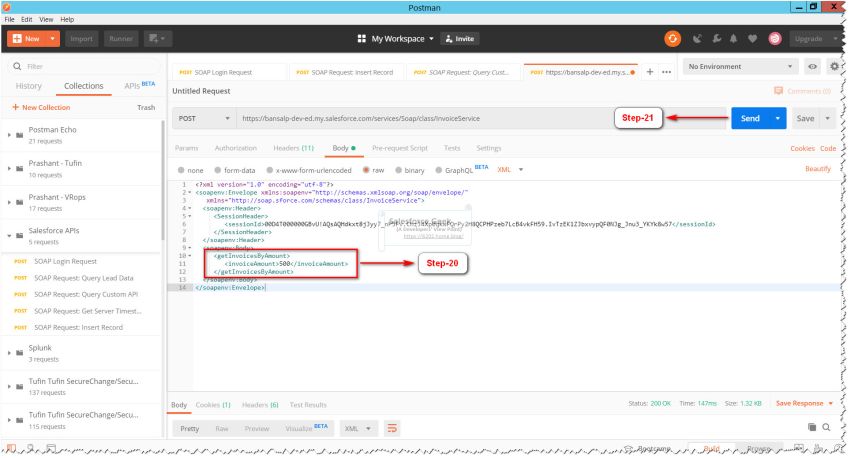Viewport: 850px width, 458px height.
Task: Open the user avatar menu
Action: pyautogui.click(x=775, y=38)
